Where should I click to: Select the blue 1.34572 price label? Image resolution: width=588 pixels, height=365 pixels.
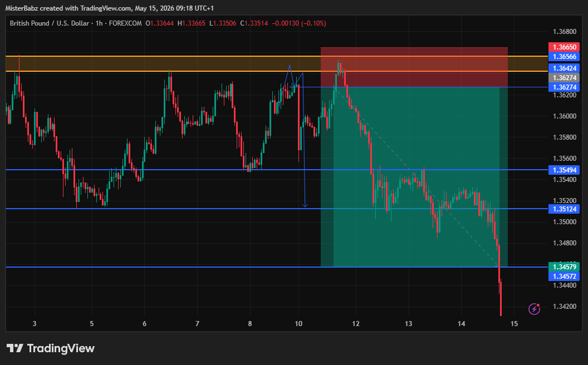click(564, 276)
